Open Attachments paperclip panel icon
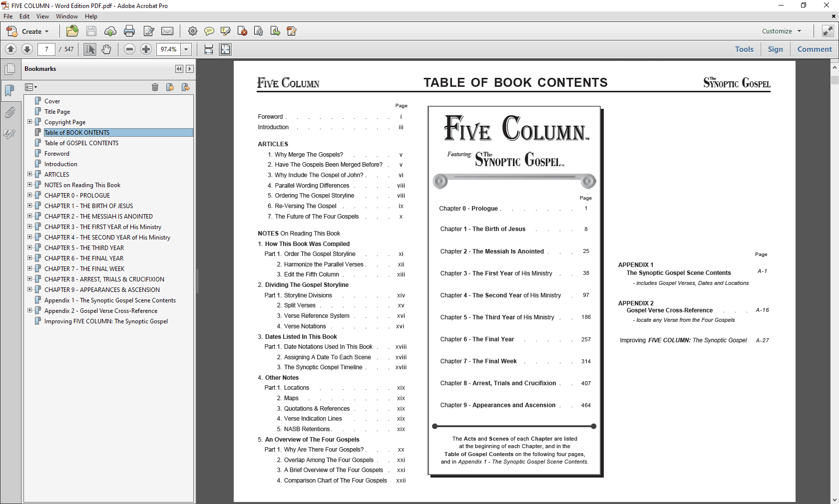Image resolution: width=839 pixels, height=504 pixels. pos(9,112)
